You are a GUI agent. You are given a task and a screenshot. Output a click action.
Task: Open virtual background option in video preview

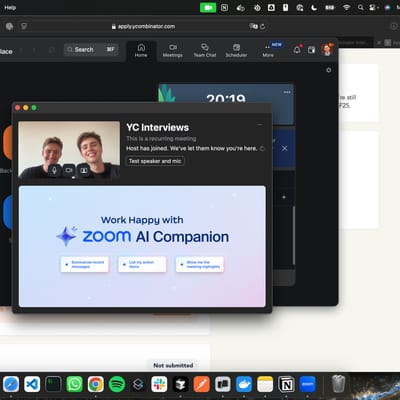(x=84, y=170)
